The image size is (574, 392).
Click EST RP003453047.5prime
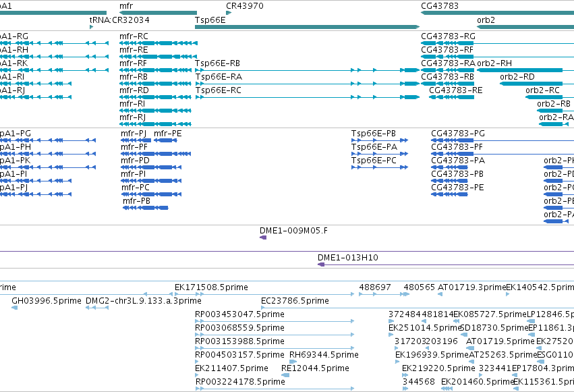275,321
